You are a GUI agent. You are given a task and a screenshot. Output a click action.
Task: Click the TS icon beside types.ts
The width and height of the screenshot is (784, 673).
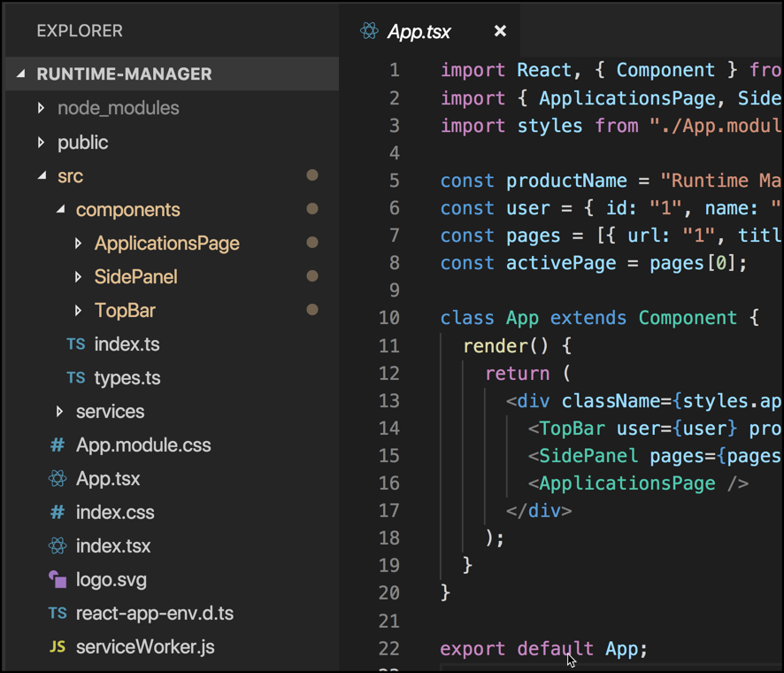pos(76,378)
